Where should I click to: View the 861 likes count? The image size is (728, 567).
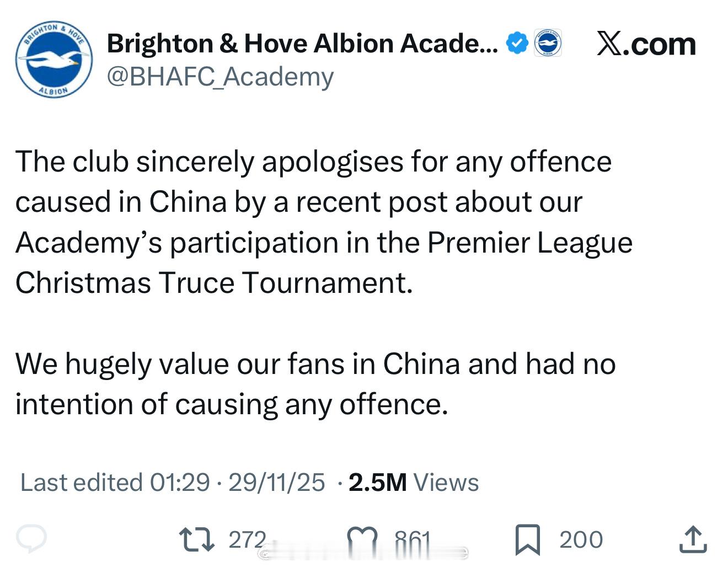click(x=413, y=539)
